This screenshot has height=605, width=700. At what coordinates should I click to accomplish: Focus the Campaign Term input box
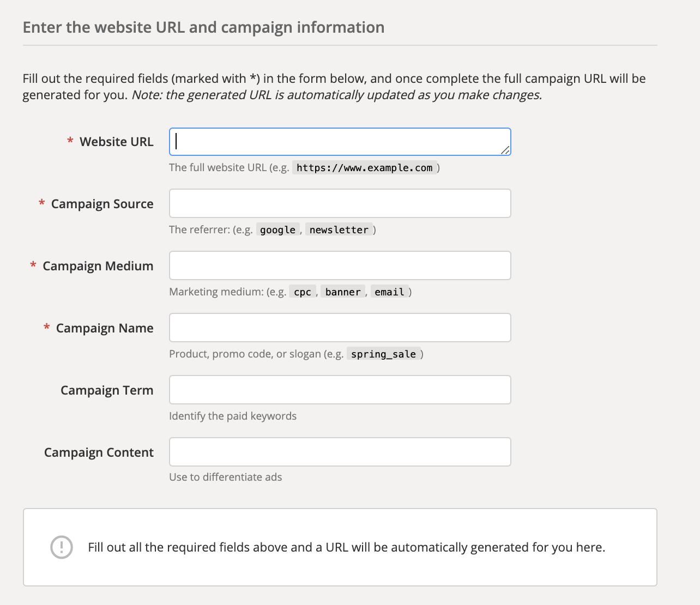coord(340,390)
